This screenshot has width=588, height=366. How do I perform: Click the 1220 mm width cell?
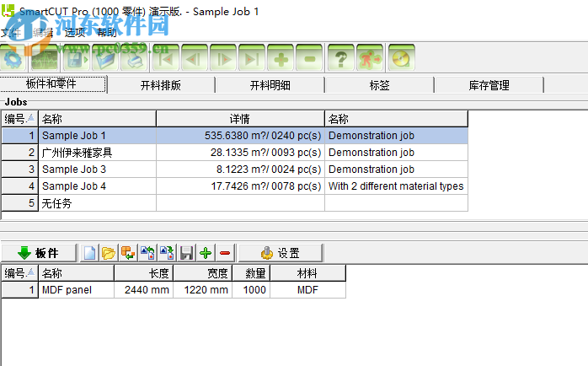[202, 290]
